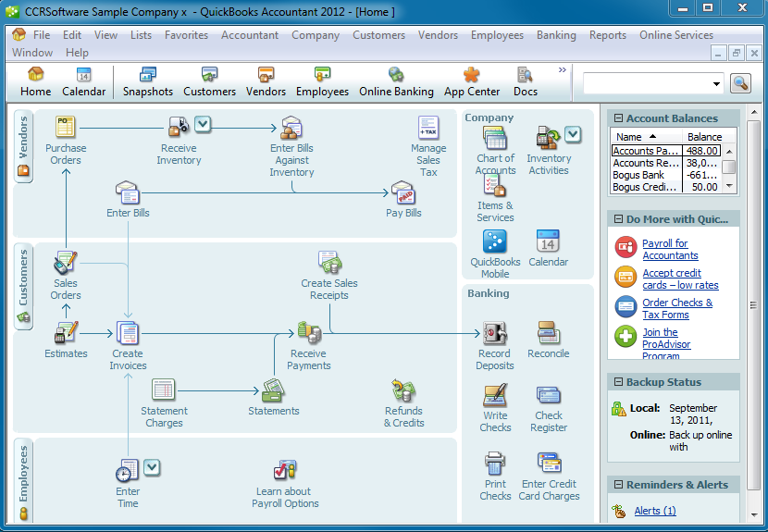
Task: Open Company section Calendar icon
Action: tap(548, 241)
